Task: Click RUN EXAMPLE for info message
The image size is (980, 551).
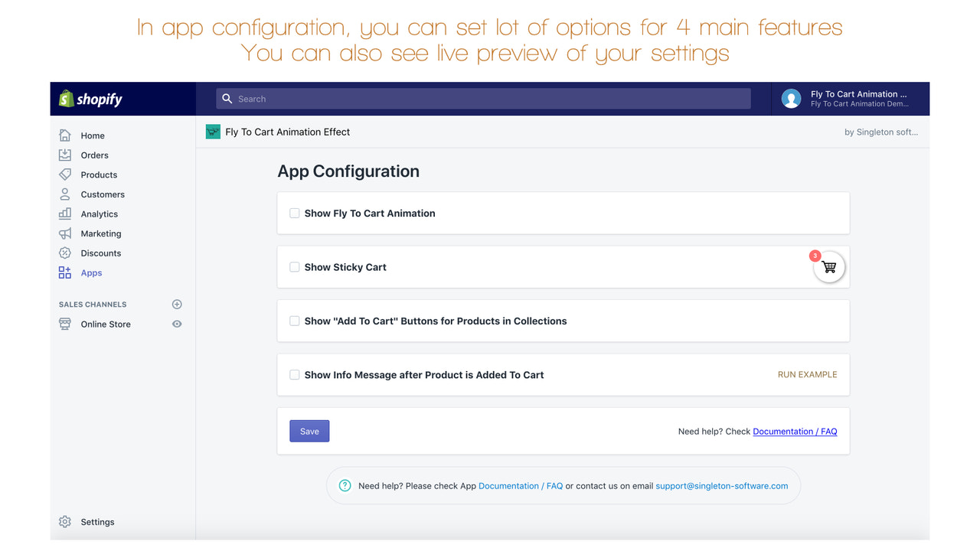Action: point(807,374)
